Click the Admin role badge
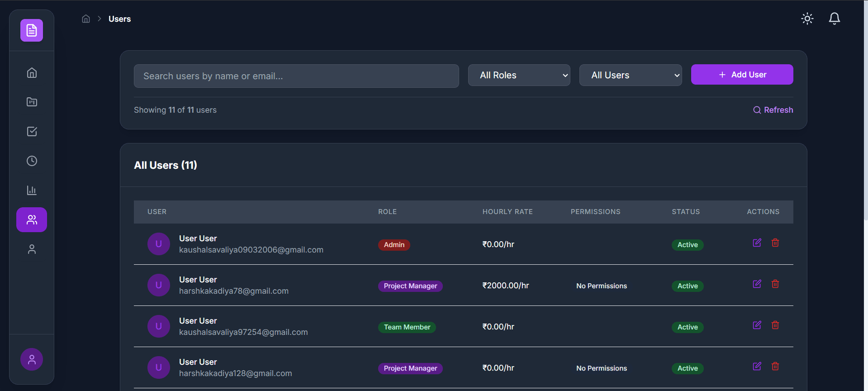Viewport: 868px width, 391px height. pos(394,245)
